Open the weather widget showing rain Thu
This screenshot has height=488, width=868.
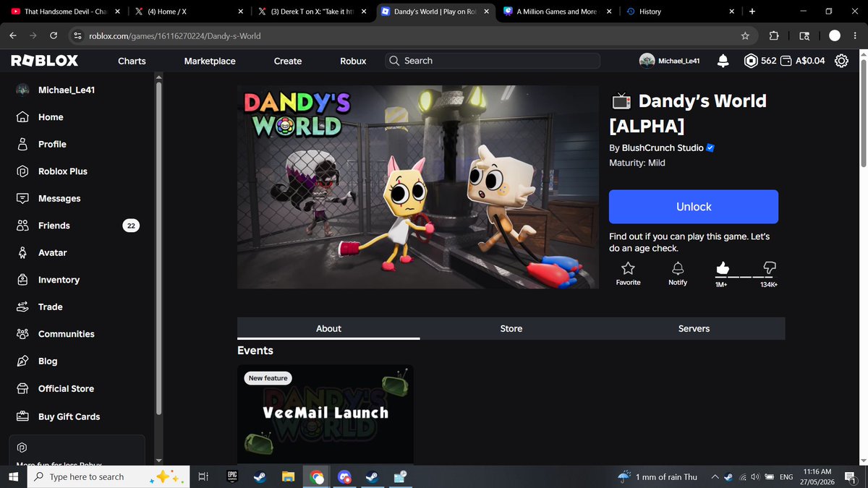[x=657, y=476]
